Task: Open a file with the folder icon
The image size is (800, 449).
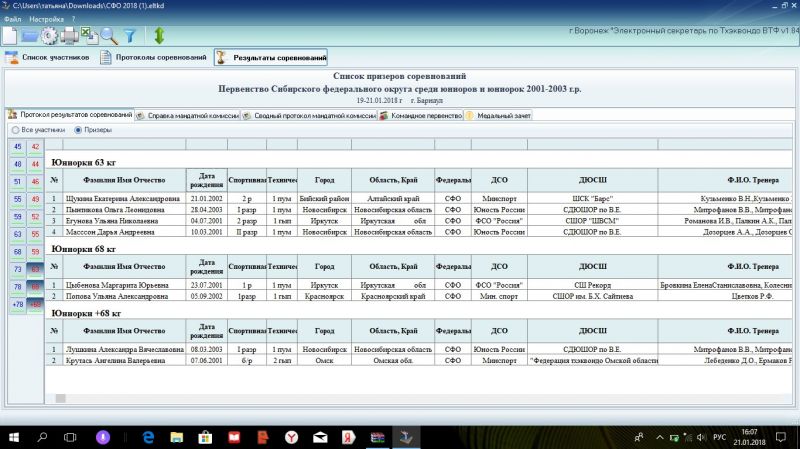Action: [x=29, y=36]
